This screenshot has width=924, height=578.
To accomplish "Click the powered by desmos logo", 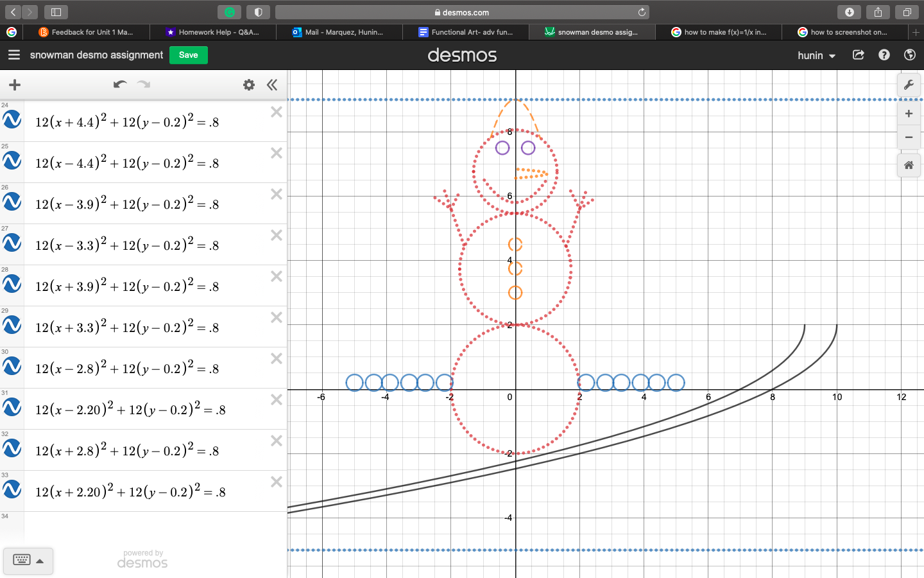I will (x=142, y=559).
